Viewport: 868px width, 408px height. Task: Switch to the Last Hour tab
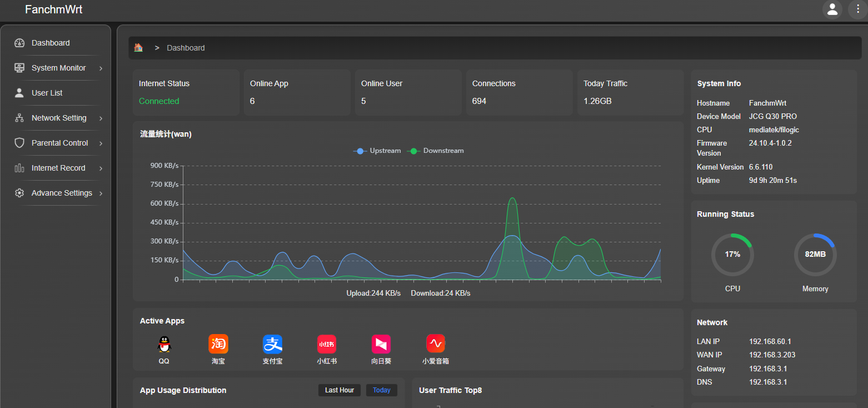tap(339, 390)
